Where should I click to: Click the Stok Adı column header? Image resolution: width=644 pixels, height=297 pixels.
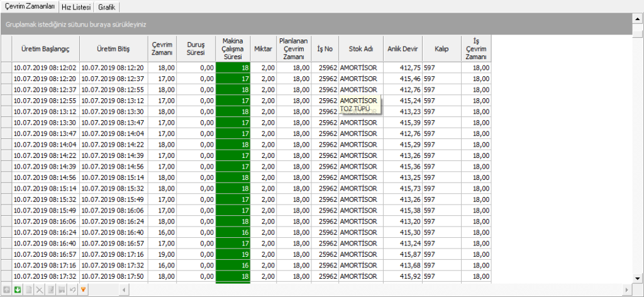[361, 48]
